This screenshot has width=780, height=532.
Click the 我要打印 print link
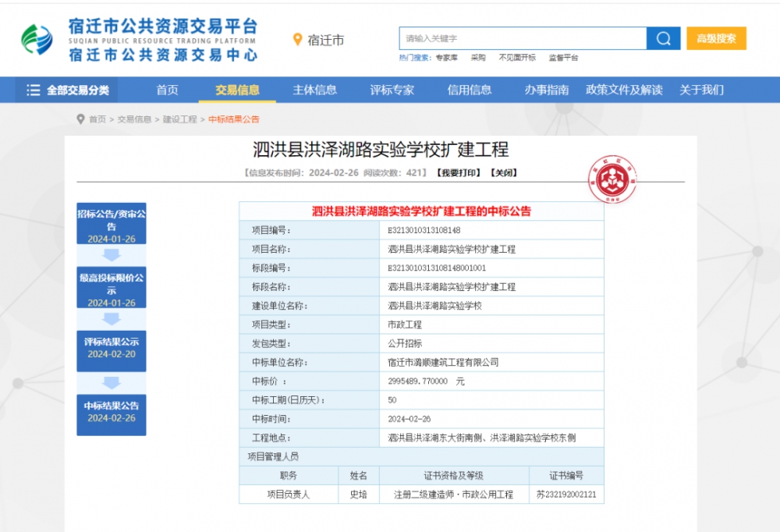459,172
